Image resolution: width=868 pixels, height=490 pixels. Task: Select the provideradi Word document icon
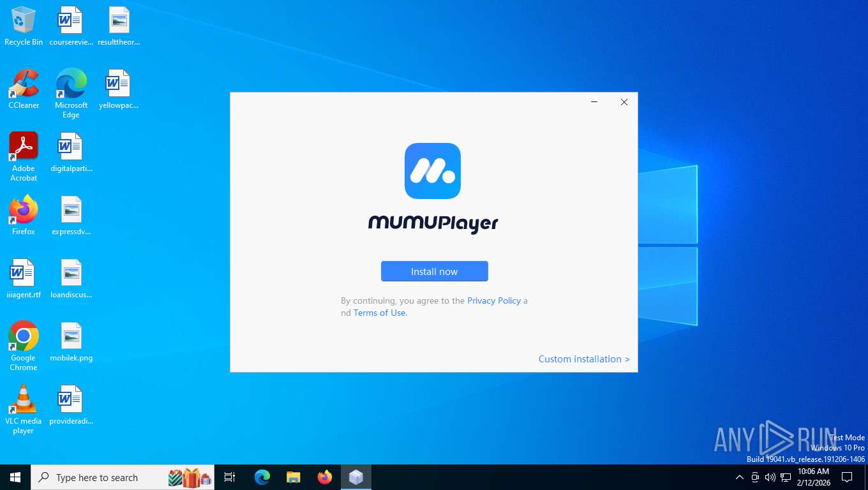pos(71,405)
